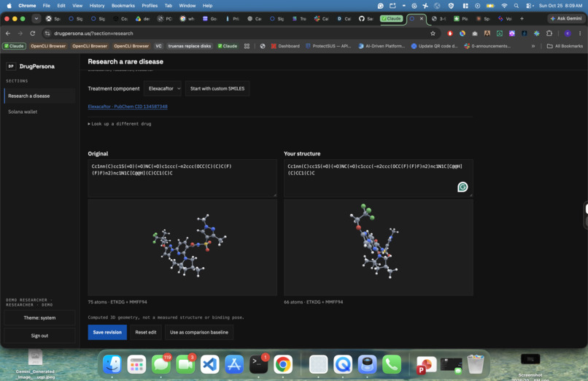Image resolution: width=588 pixels, height=381 pixels.
Task: Click the address bar URL field
Action: click(240, 34)
